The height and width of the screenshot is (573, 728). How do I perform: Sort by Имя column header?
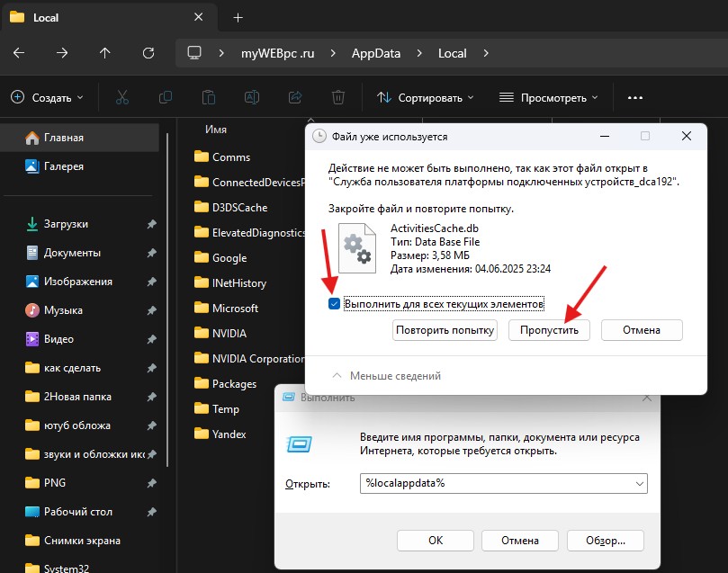216,130
